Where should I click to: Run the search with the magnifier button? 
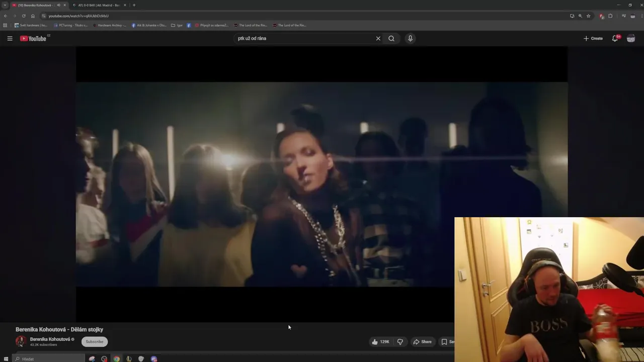(391, 38)
